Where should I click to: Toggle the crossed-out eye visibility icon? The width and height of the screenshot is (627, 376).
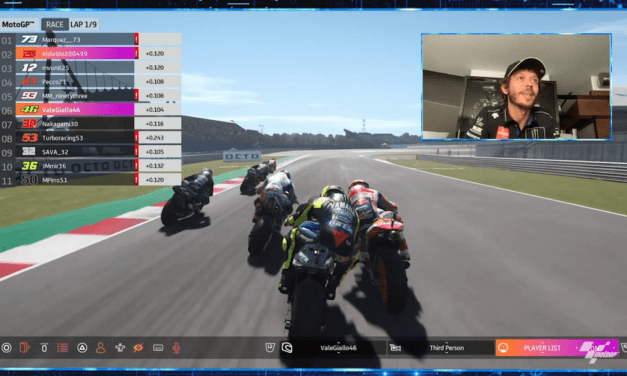pos(138,348)
